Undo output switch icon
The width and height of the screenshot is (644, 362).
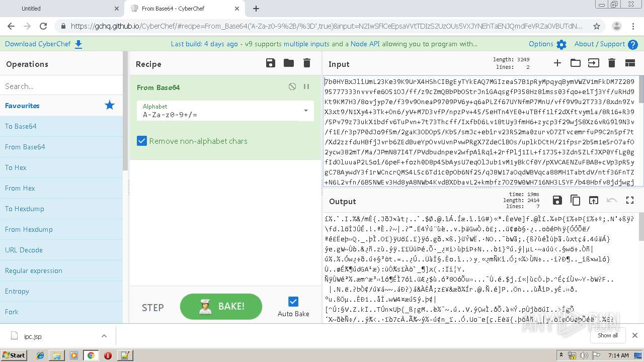(x=612, y=200)
